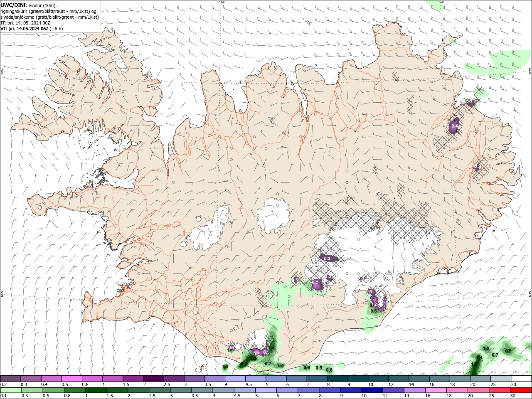Pick the bright red rain swatch labelled 30

click(521, 390)
